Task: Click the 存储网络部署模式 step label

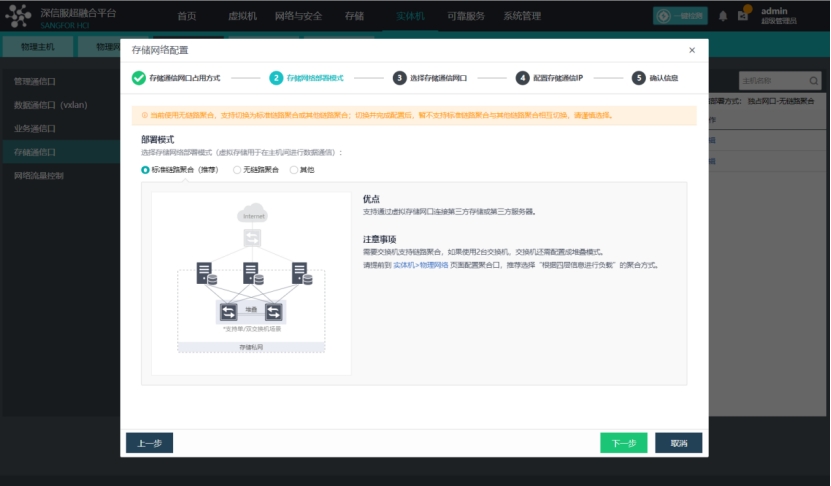Action: (x=315, y=78)
